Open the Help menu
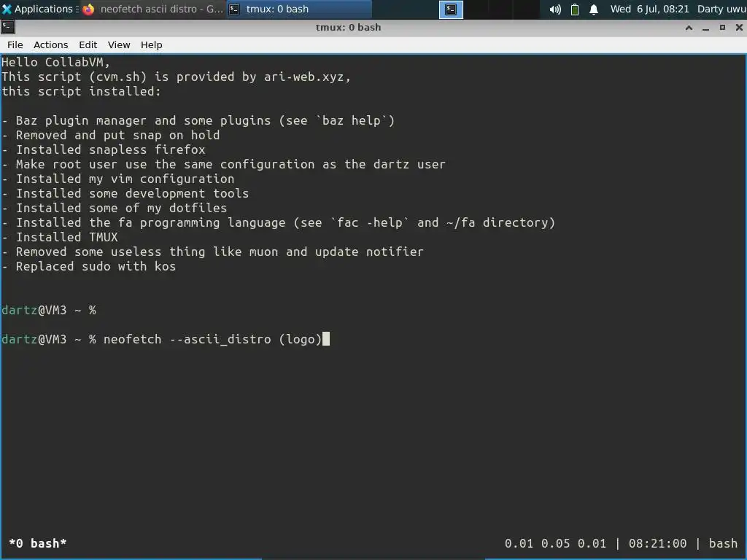Viewport: 747px width, 560px height. tap(152, 44)
